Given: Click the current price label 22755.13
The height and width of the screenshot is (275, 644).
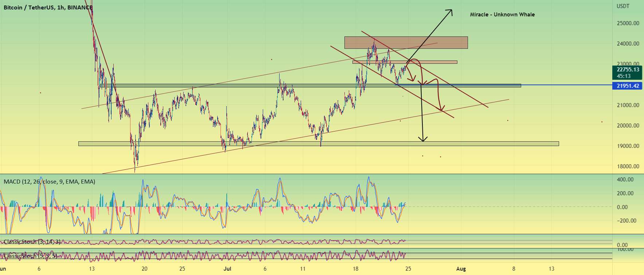Looking at the screenshot, I should [x=628, y=70].
